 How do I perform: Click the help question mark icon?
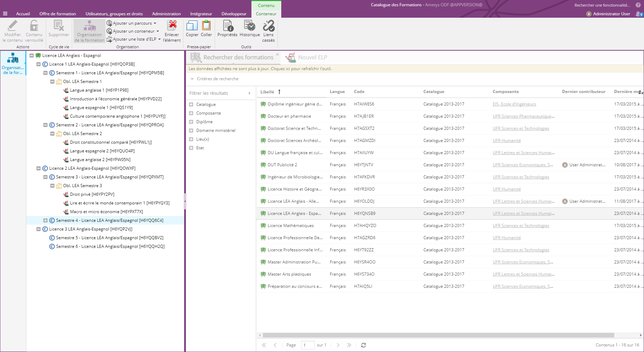(x=638, y=5)
